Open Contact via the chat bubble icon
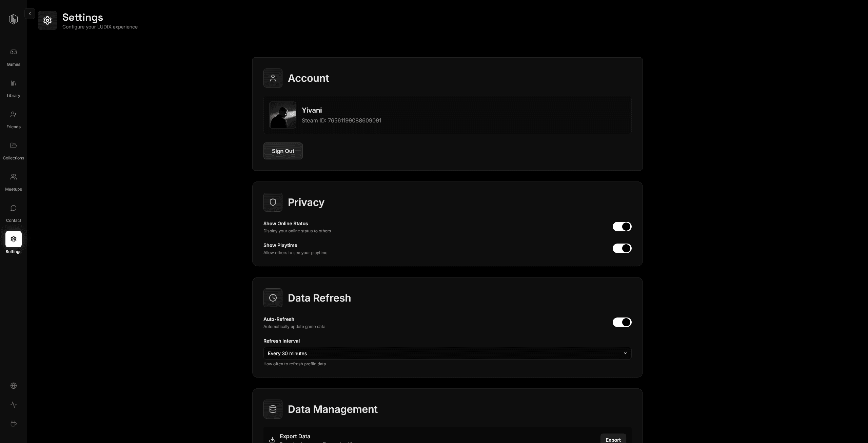The height and width of the screenshot is (443, 868). (13, 208)
